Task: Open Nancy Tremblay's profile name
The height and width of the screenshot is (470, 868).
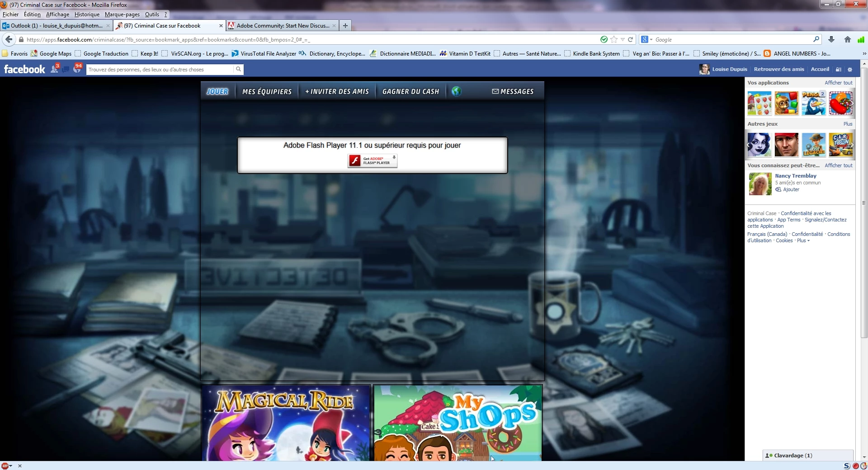Action: coord(796,176)
